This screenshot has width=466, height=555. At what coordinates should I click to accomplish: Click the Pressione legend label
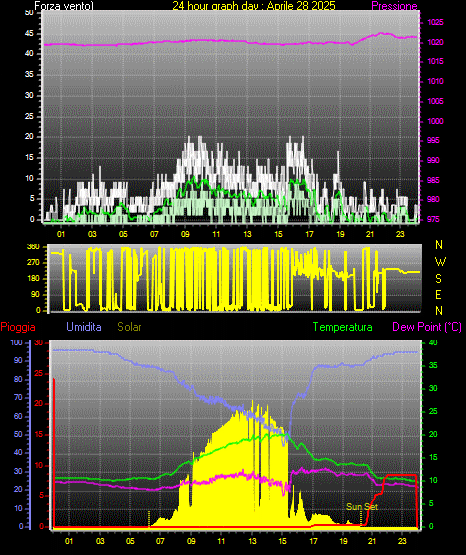[x=394, y=6]
